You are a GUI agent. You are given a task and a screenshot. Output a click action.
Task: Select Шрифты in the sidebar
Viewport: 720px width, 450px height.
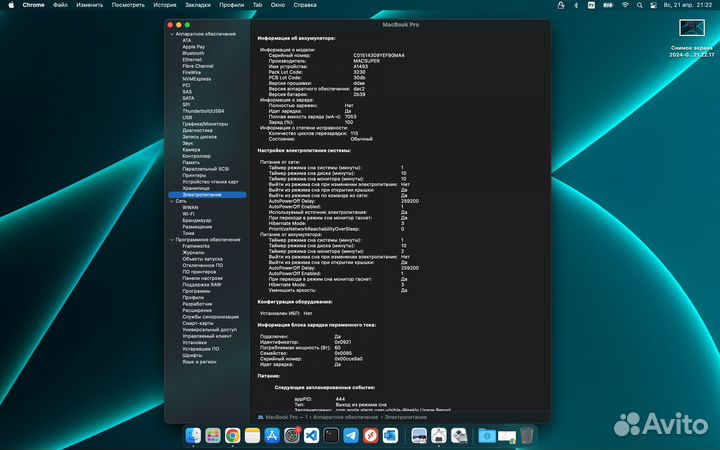(x=192, y=355)
